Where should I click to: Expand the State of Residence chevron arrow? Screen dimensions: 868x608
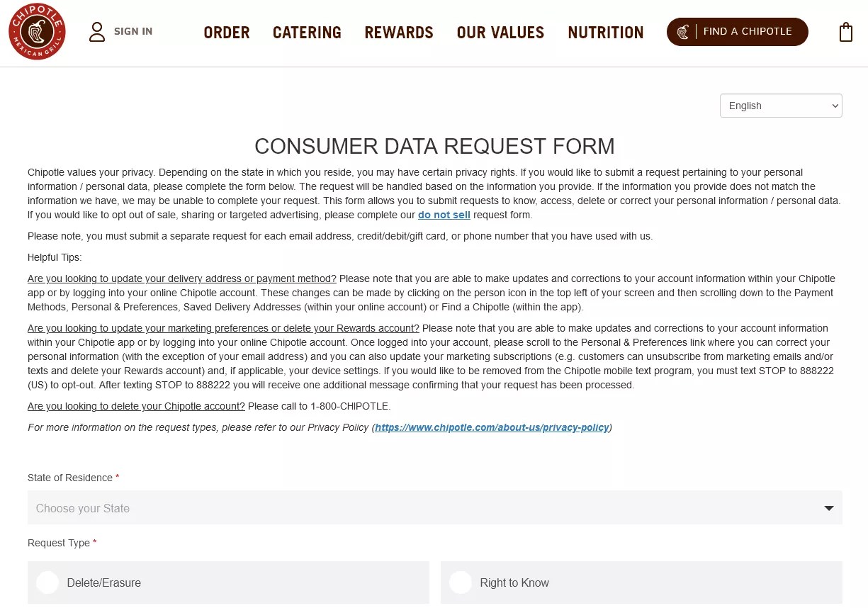pos(828,507)
